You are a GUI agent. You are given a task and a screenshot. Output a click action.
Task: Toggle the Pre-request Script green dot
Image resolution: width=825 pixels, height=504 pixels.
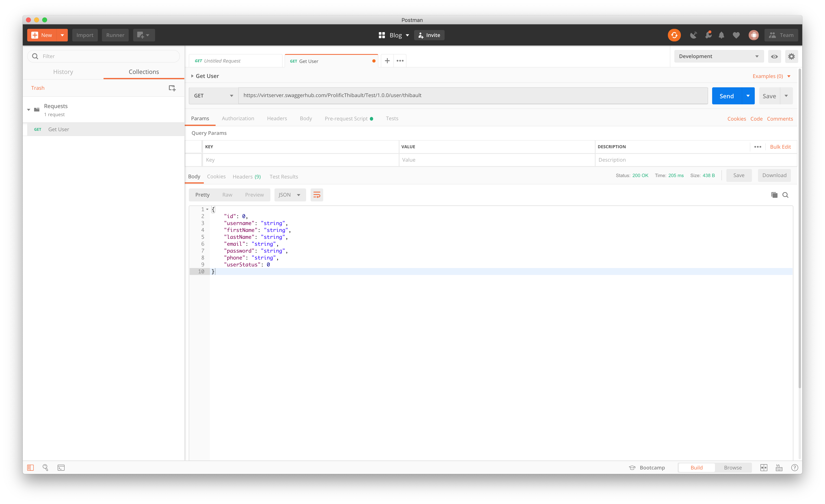(373, 118)
